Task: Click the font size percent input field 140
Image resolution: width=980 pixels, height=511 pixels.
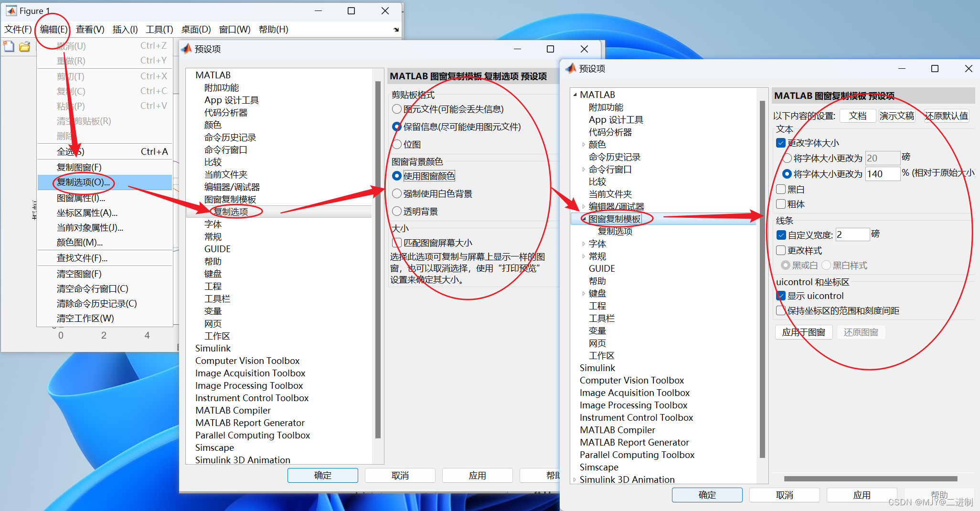Action: tap(883, 174)
